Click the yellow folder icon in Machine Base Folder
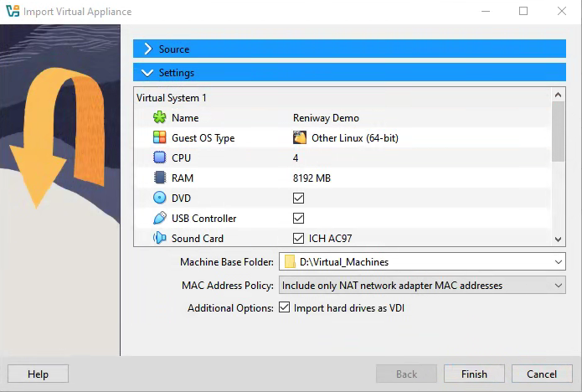Screen dimensions: 582x392 (x=290, y=261)
